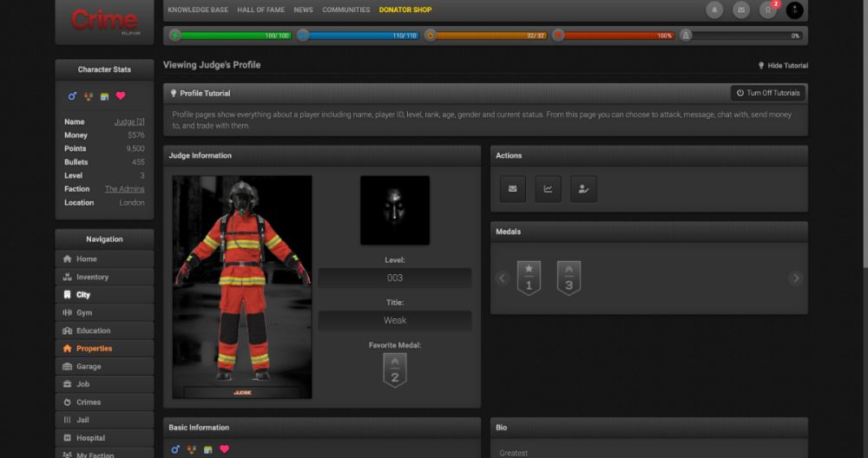The width and height of the screenshot is (868, 458).
Task: Click the pink heart icon in Character Stats
Action: click(x=121, y=95)
